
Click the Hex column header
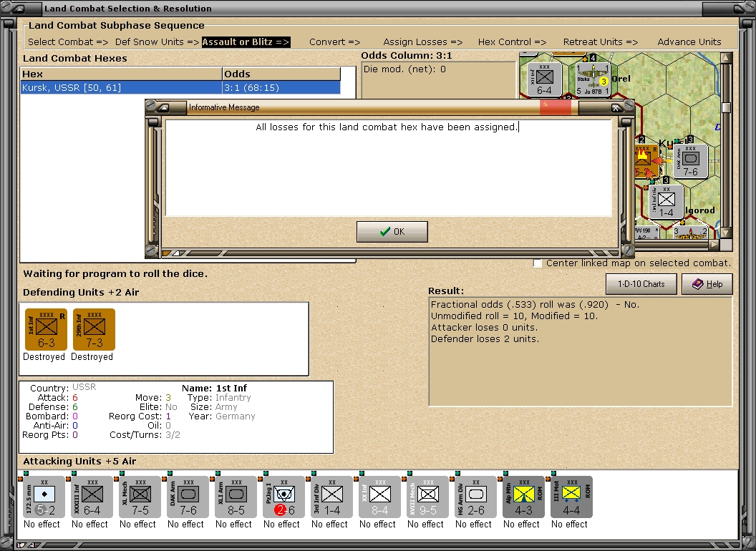121,74
